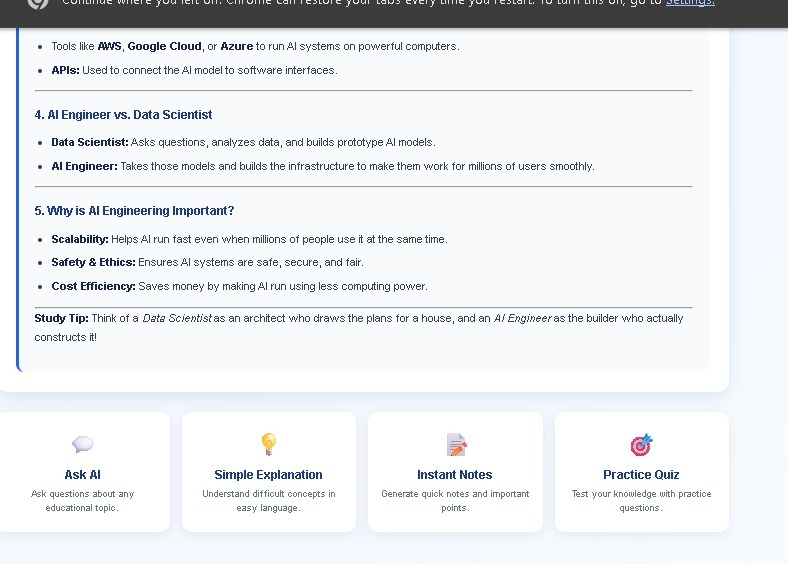The height and width of the screenshot is (564, 788).
Task: Open the settings link in Chrome restore banner
Action: (x=690, y=3)
